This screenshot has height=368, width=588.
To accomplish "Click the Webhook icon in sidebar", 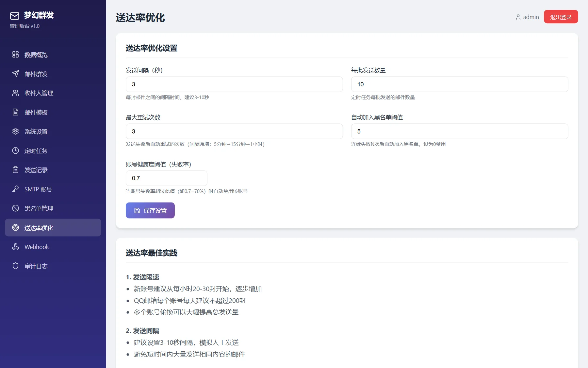I will (15, 247).
